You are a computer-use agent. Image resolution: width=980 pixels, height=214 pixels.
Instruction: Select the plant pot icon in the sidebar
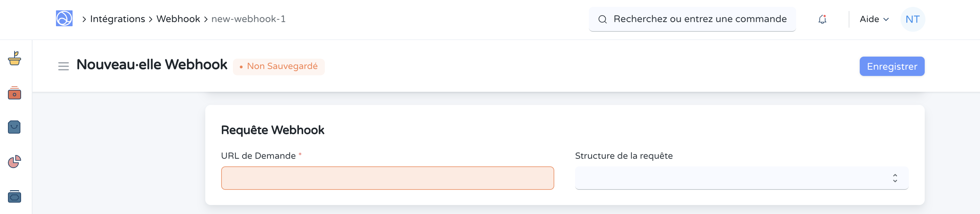coord(14,59)
